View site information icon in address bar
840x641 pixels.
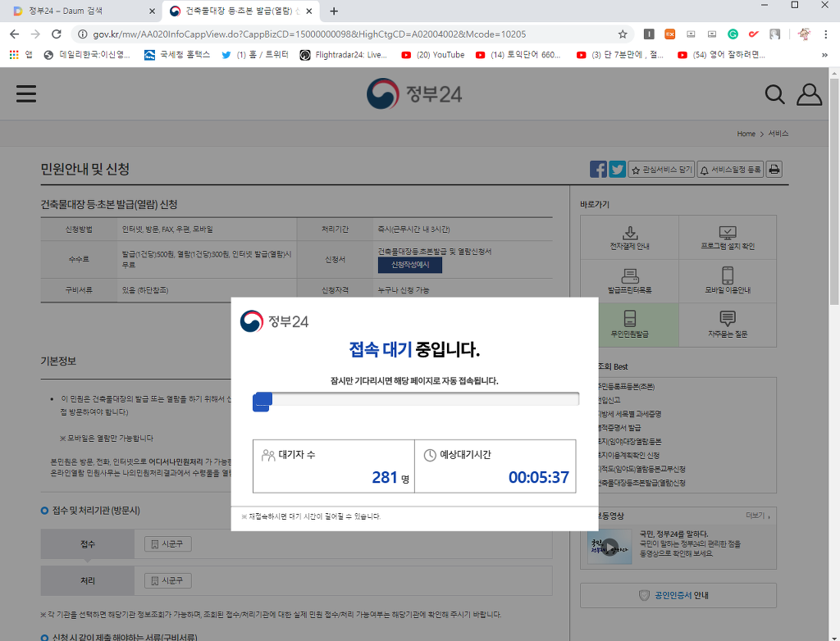[83, 34]
